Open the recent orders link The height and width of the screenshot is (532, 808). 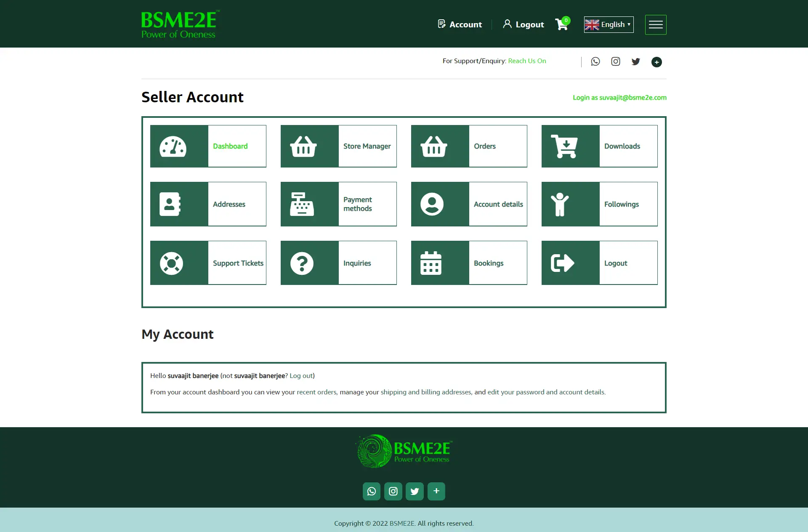[316, 392]
